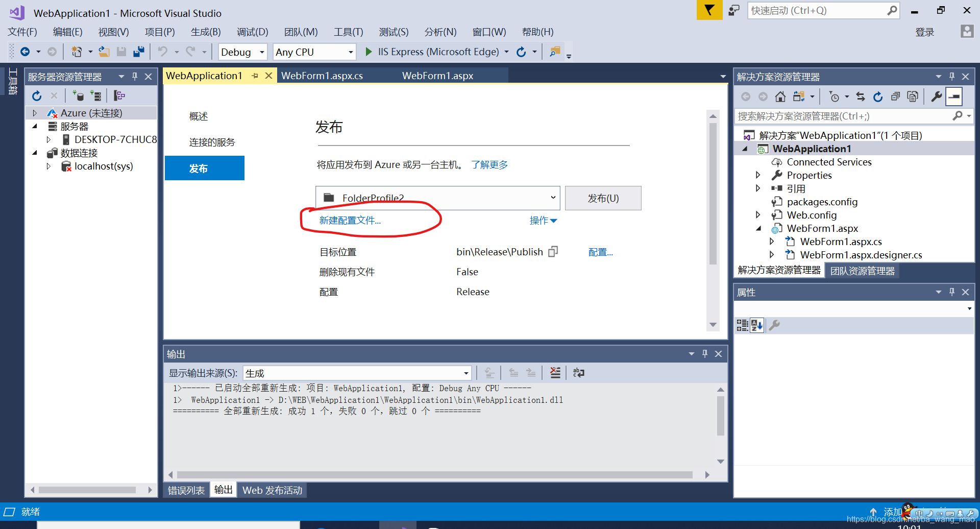Open the 生成(B) build menu
Image resolution: width=980 pixels, height=529 pixels.
(x=206, y=32)
